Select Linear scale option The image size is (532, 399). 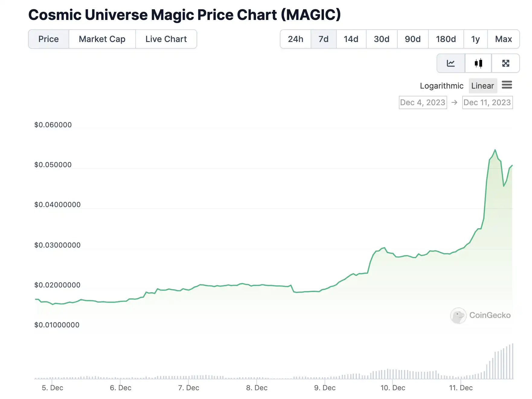(482, 86)
